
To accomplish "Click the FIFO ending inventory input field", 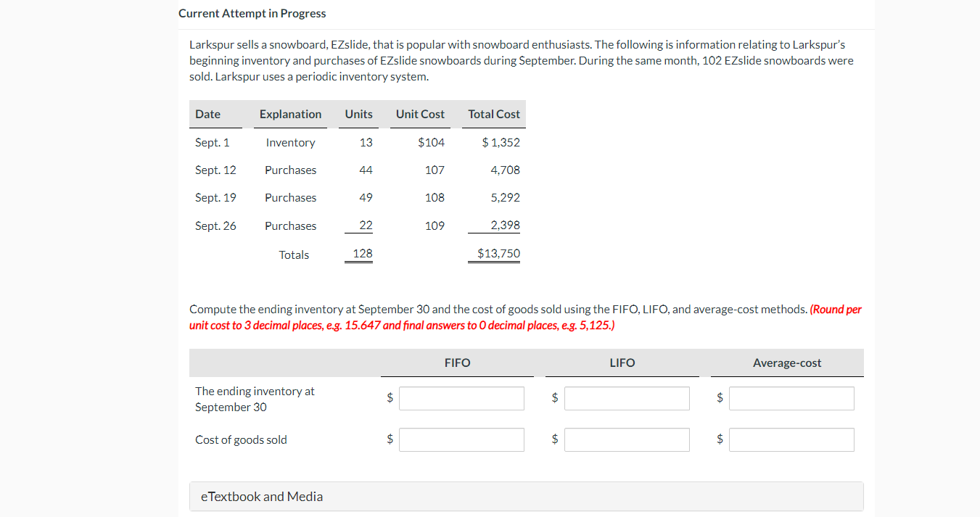I will pos(461,398).
